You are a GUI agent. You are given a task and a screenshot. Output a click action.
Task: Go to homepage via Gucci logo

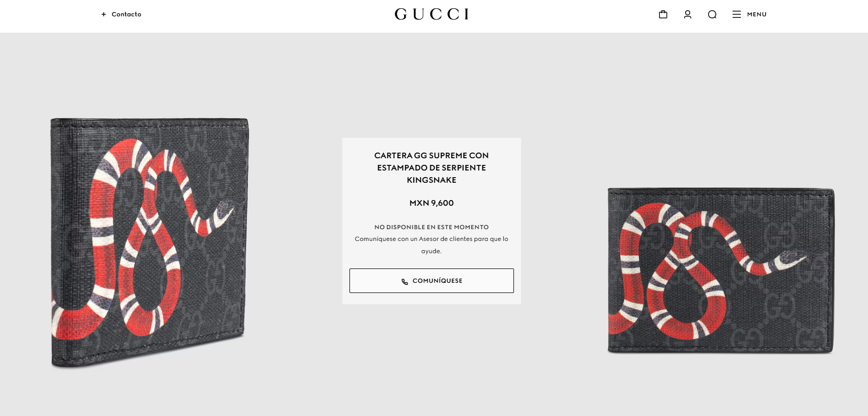[432, 14]
